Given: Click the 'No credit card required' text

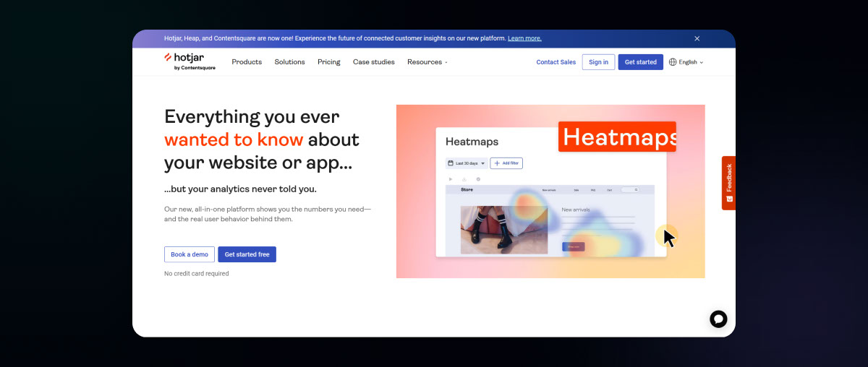Looking at the screenshot, I should 197,274.
